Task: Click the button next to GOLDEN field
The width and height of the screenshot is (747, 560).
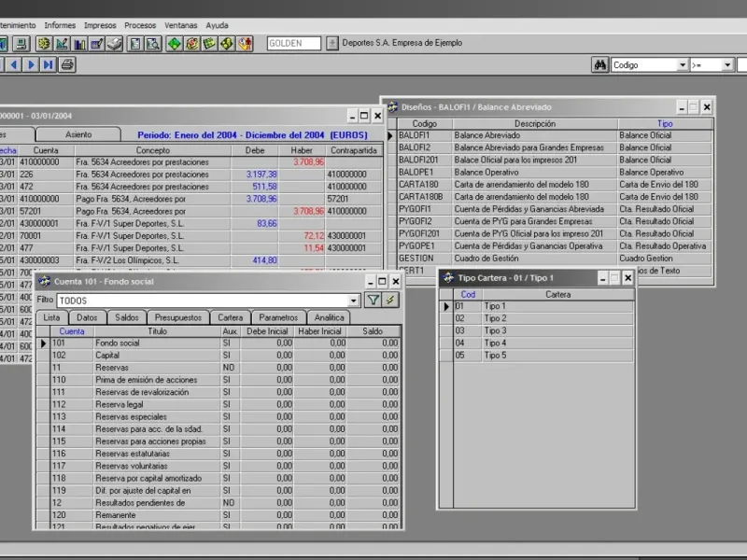Action: 331,44
